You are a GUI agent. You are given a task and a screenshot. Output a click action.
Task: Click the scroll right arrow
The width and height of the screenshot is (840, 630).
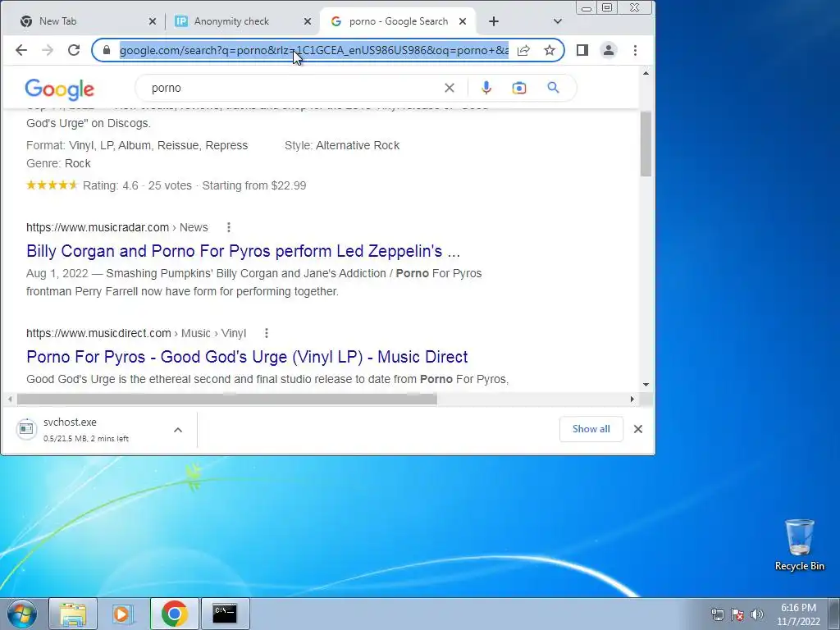click(x=632, y=399)
